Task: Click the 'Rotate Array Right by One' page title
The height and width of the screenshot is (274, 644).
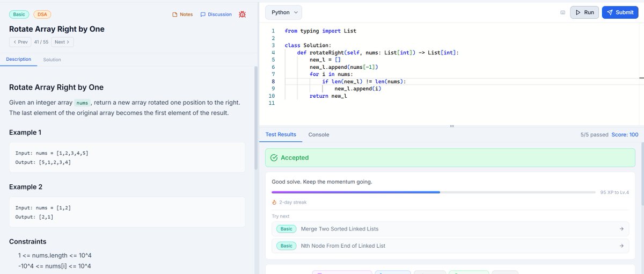Action: click(57, 29)
